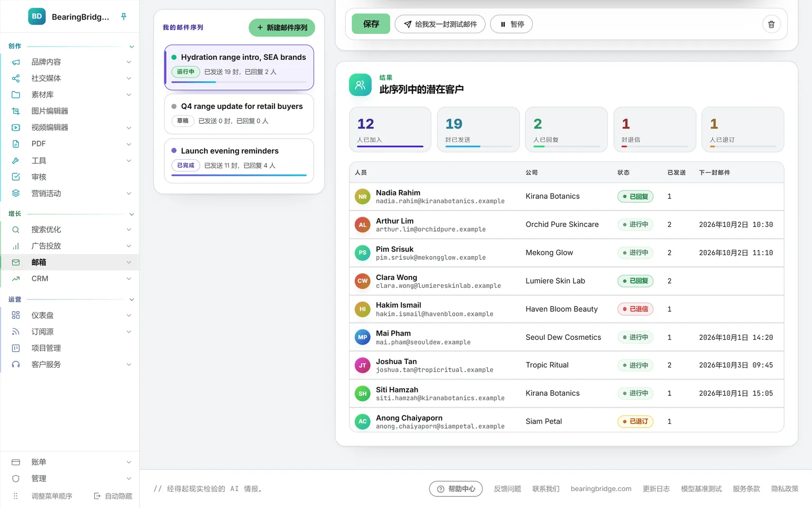The image size is (812, 508).
Task: Click the magnifier icon for 搜索优化
Action: [16, 230]
